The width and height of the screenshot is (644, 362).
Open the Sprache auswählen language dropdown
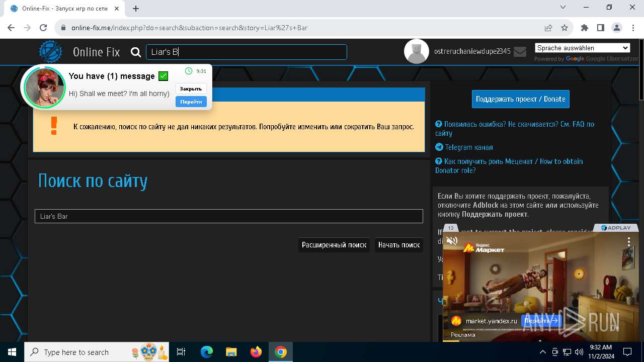tap(583, 48)
